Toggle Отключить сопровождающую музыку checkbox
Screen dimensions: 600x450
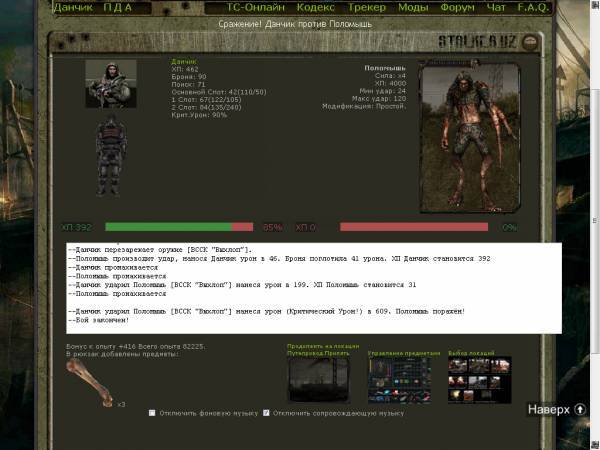tap(266, 413)
